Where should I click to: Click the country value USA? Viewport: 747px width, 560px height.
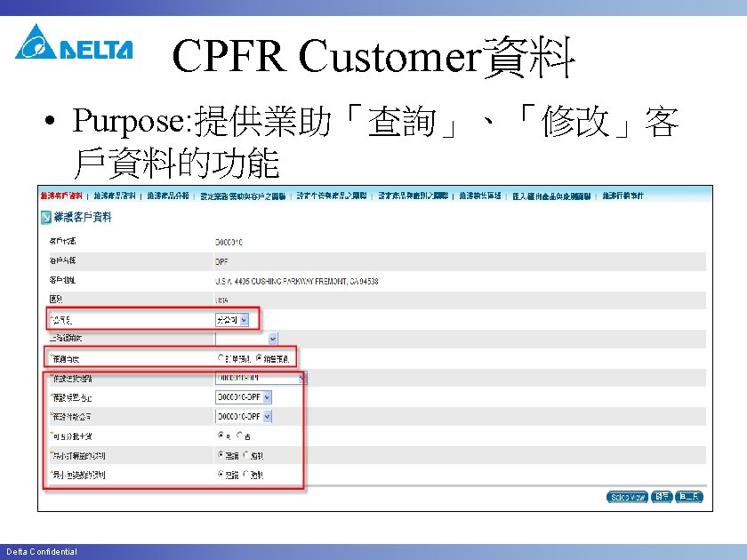(221, 300)
